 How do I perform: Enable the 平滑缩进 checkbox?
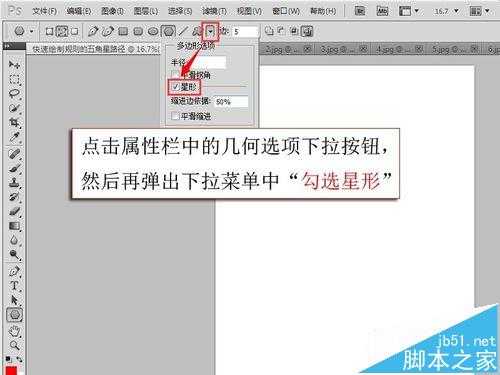[x=174, y=116]
